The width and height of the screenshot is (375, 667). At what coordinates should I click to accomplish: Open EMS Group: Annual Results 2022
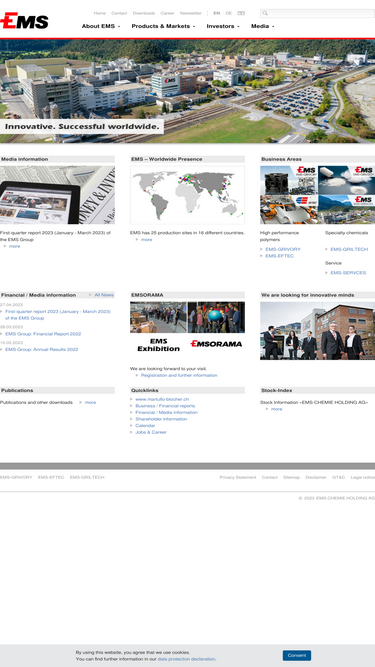click(x=42, y=350)
